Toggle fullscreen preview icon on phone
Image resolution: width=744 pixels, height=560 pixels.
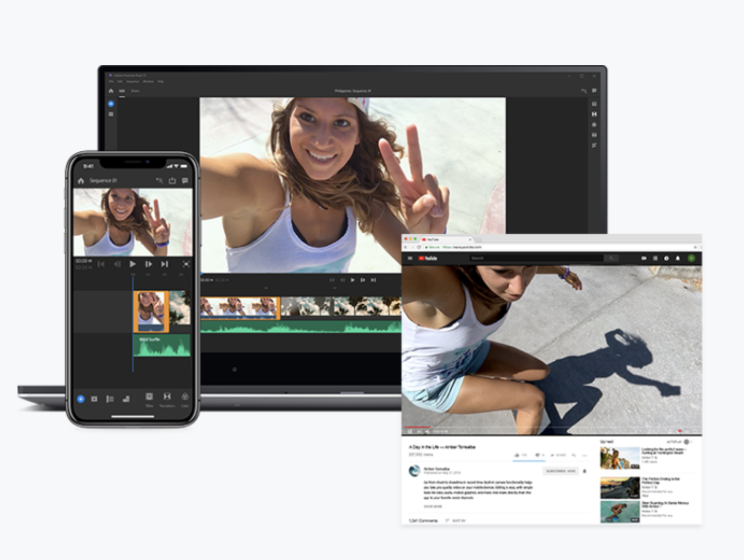click(186, 264)
